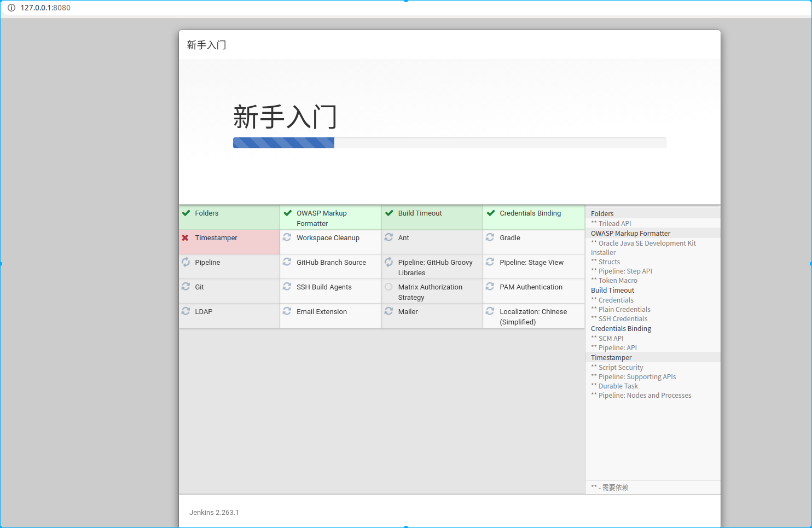Click the green checkmark icon beside Folders
Screen dimensions: 812x528
[x=186, y=213]
